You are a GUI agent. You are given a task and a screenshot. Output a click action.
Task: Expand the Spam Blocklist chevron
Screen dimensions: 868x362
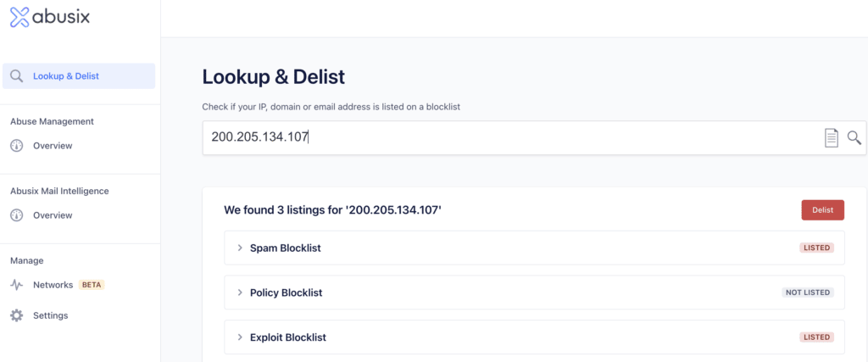(240, 248)
